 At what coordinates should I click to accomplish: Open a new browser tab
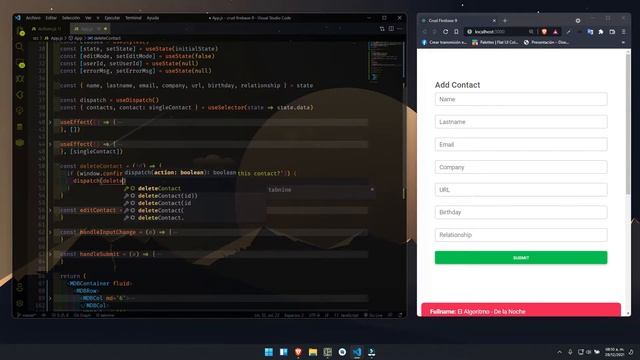pos(505,20)
